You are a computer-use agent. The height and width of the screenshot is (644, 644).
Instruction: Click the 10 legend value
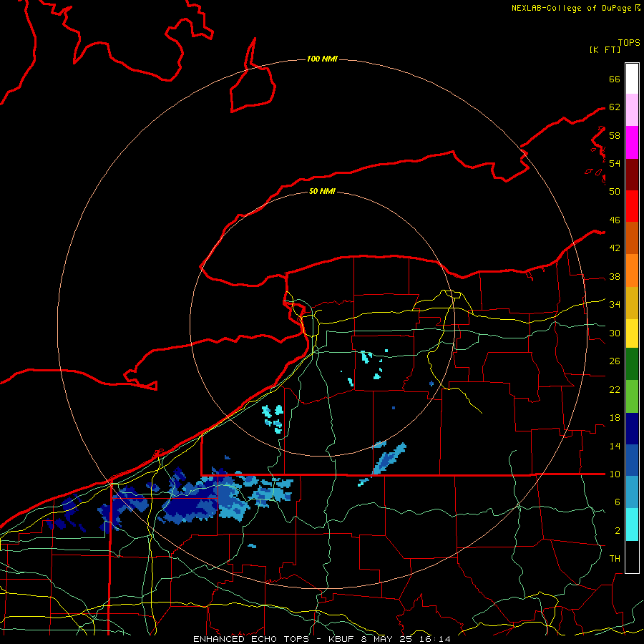(x=615, y=474)
